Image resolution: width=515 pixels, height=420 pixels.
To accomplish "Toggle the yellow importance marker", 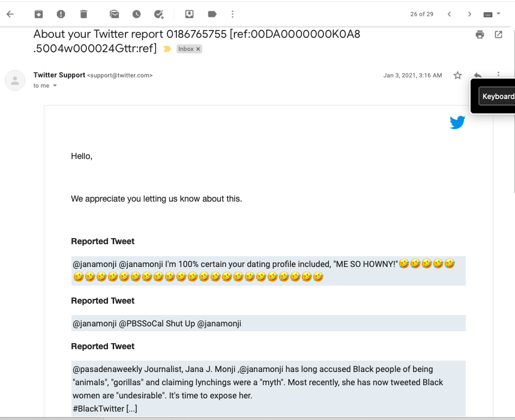I will [167, 49].
